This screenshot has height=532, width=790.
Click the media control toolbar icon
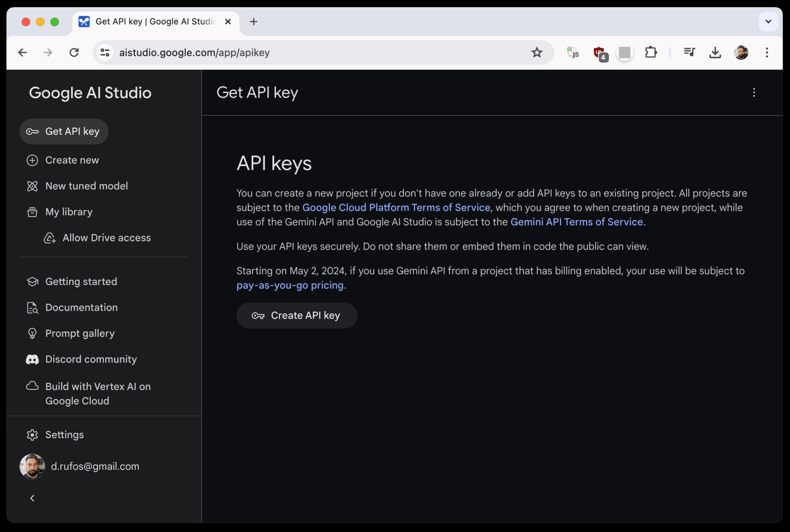[x=689, y=52]
